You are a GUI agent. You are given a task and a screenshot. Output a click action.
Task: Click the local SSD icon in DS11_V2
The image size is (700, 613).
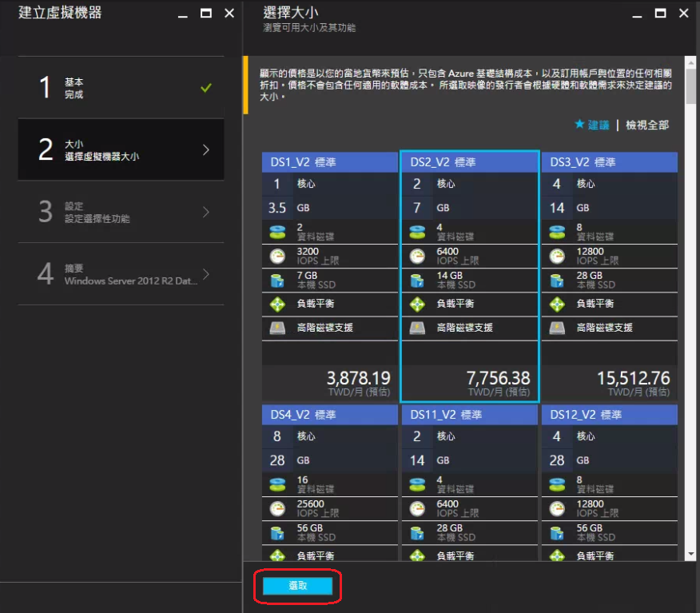click(417, 532)
